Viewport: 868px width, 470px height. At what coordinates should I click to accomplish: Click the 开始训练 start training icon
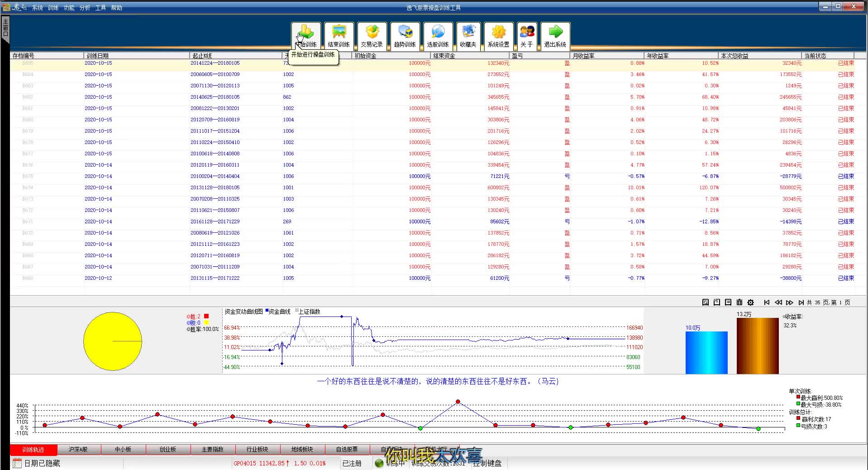(x=306, y=36)
